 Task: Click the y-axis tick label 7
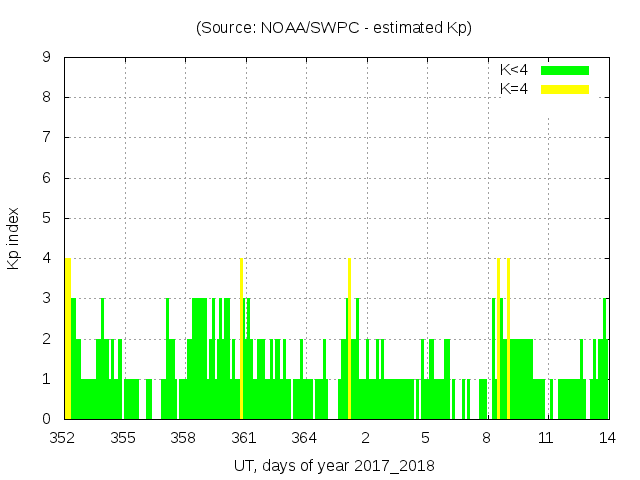47,138
